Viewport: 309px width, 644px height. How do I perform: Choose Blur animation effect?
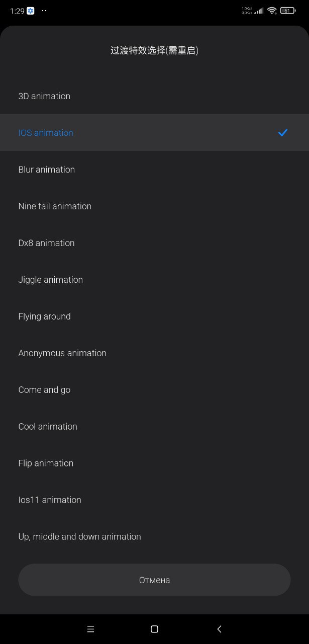(154, 170)
